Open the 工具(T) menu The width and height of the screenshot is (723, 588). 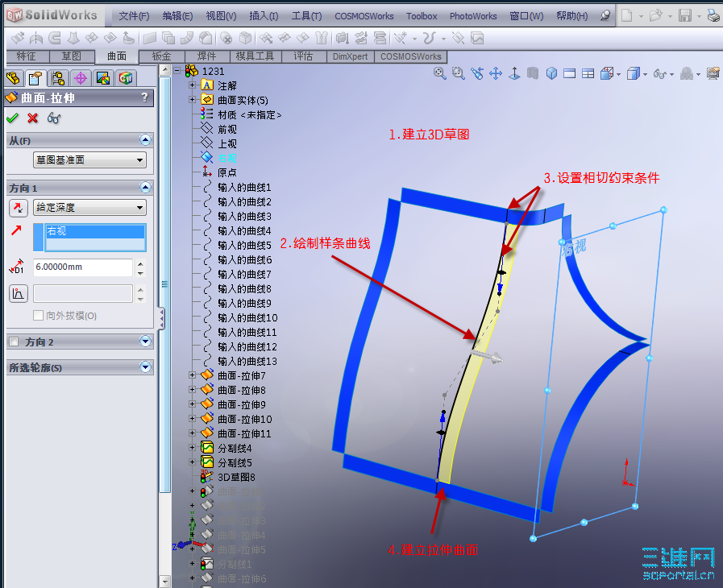coord(306,16)
